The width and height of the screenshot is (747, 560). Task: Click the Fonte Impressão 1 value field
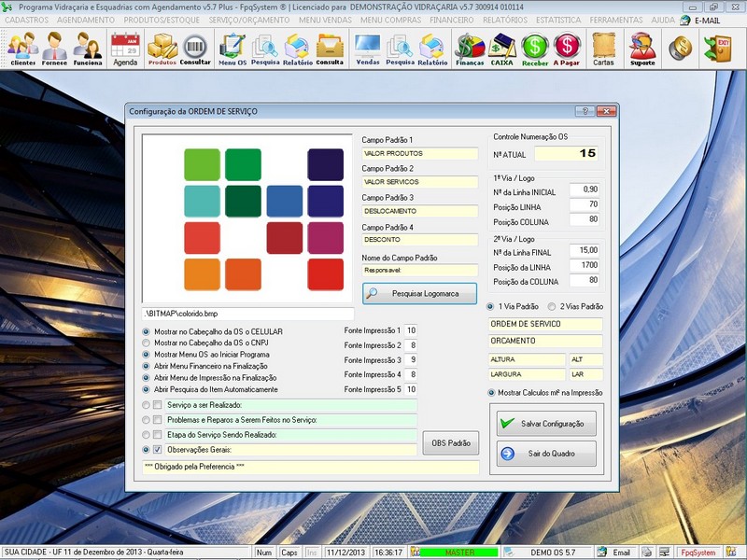(x=411, y=330)
